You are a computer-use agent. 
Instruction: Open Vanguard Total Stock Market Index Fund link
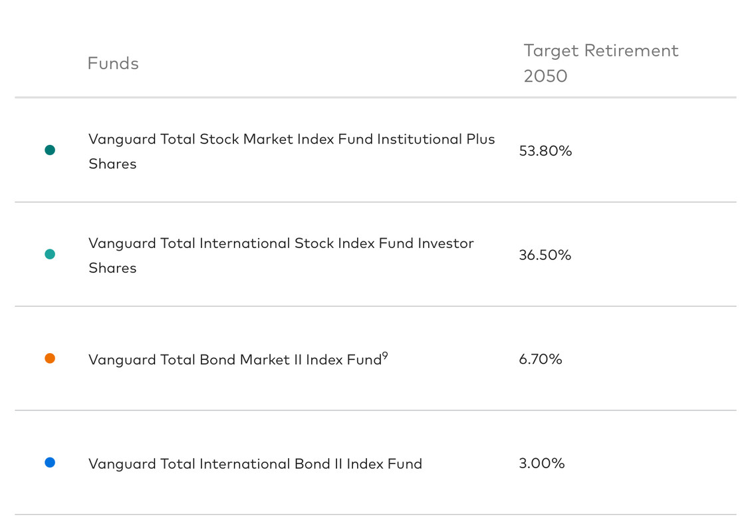click(x=291, y=140)
